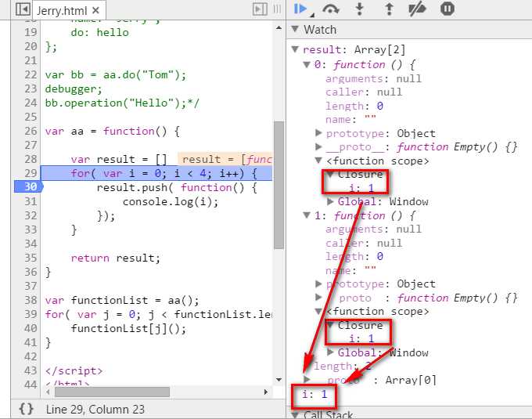Image resolution: width=532 pixels, height=419 pixels.
Task: Select the watch expression i: 1
Action: pyautogui.click(x=315, y=394)
